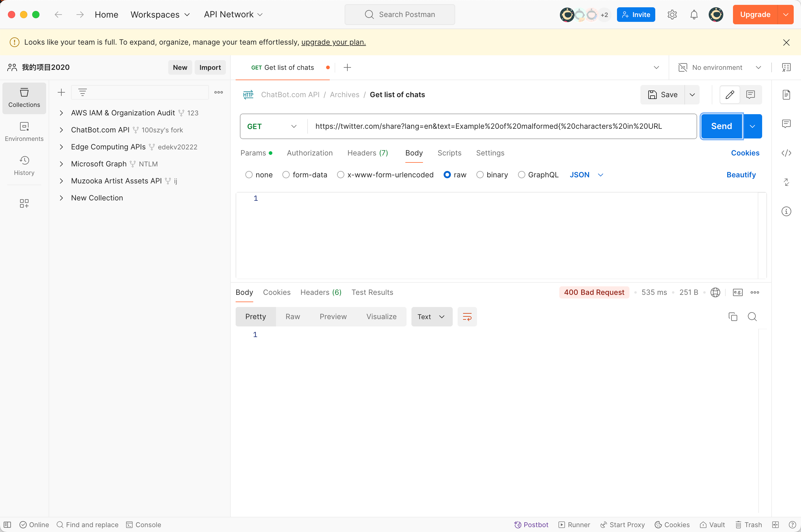Open the Save options dropdown arrow

pyautogui.click(x=692, y=95)
